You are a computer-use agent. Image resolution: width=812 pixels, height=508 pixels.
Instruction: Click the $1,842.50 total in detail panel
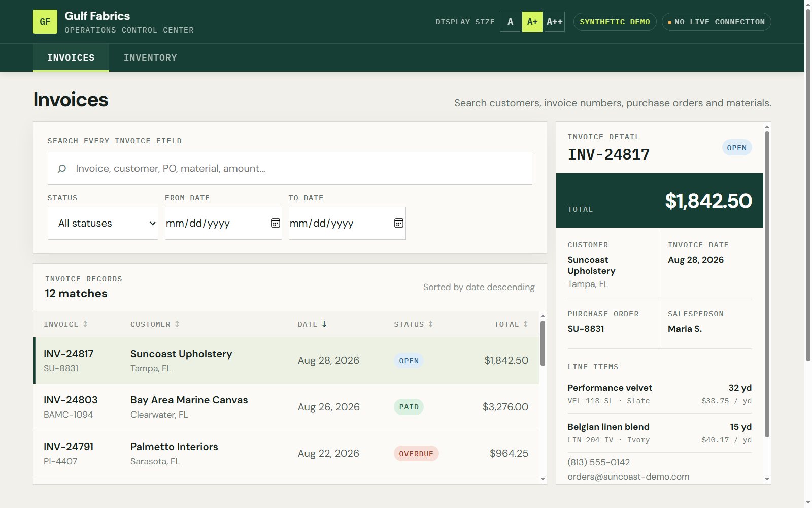(708, 201)
